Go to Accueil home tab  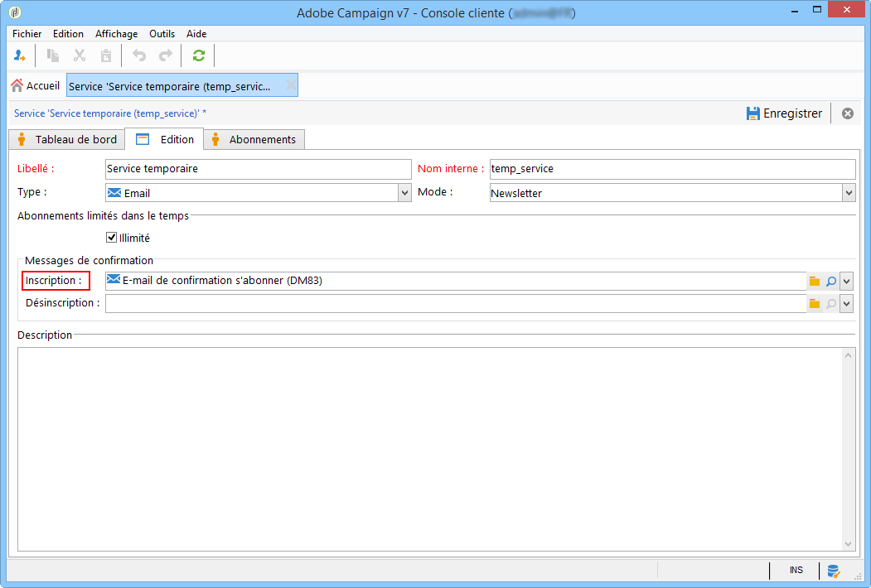tap(36, 85)
